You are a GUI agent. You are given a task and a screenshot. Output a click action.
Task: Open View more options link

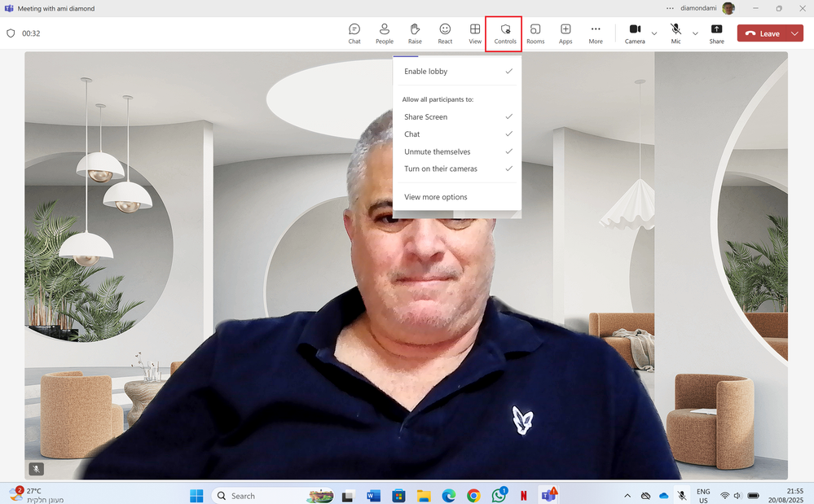coord(436,197)
